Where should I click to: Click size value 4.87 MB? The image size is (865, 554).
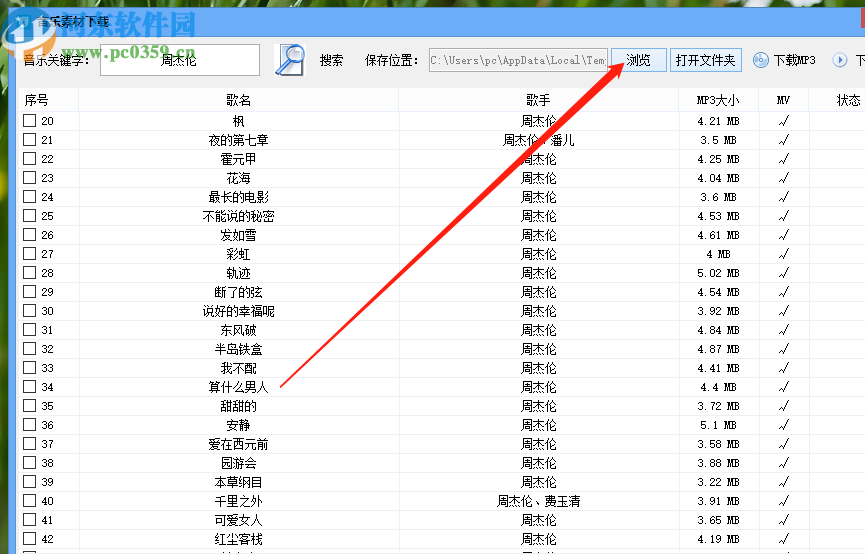coord(718,349)
